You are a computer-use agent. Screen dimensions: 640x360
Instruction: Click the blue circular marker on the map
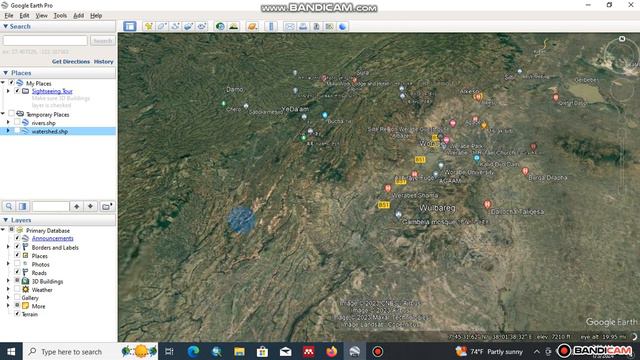click(x=242, y=220)
